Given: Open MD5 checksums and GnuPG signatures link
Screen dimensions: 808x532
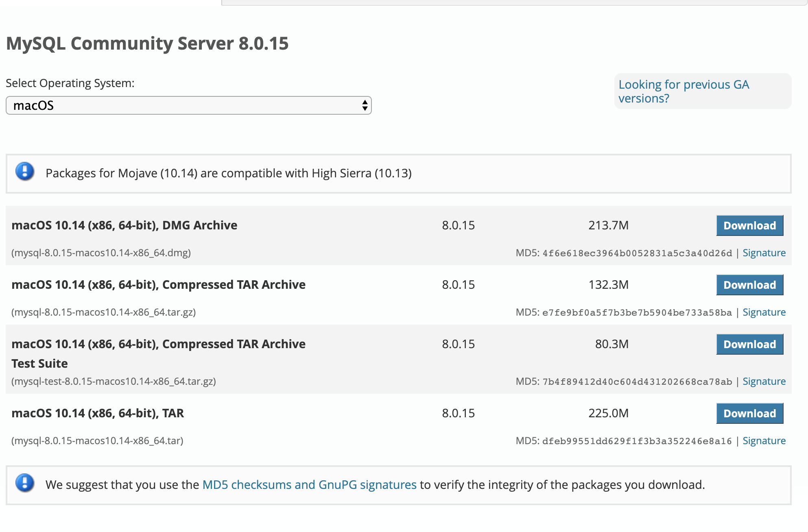Looking at the screenshot, I should [309, 485].
